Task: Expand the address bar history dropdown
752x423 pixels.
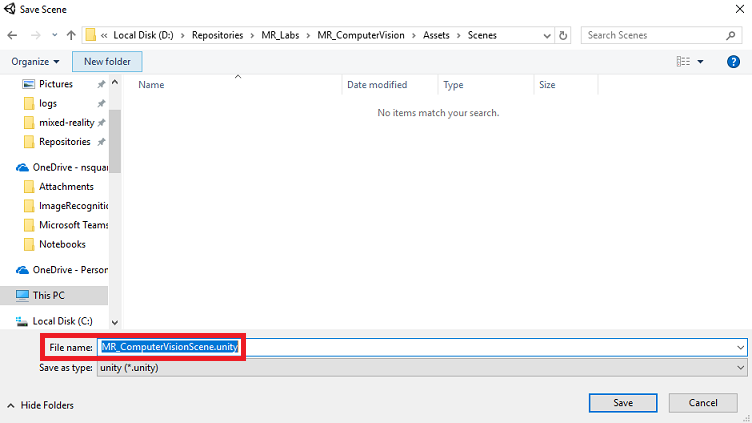Action: [x=547, y=35]
